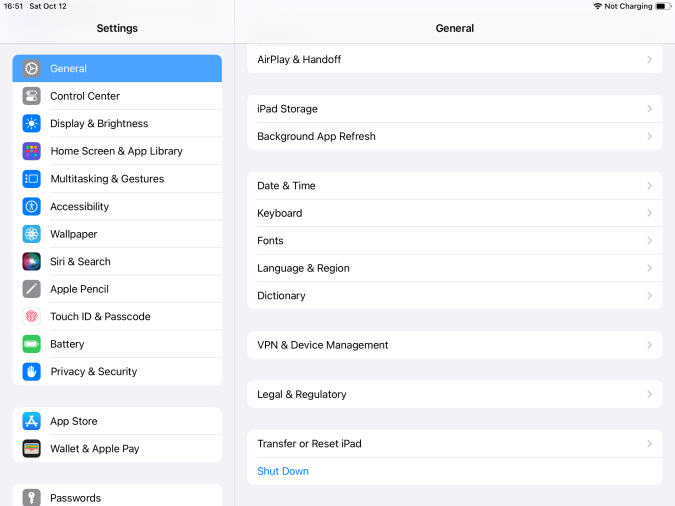Open Transfer or Reset iPad
Image resolution: width=675 pixels, height=506 pixels.
click(x=455, y=444)
